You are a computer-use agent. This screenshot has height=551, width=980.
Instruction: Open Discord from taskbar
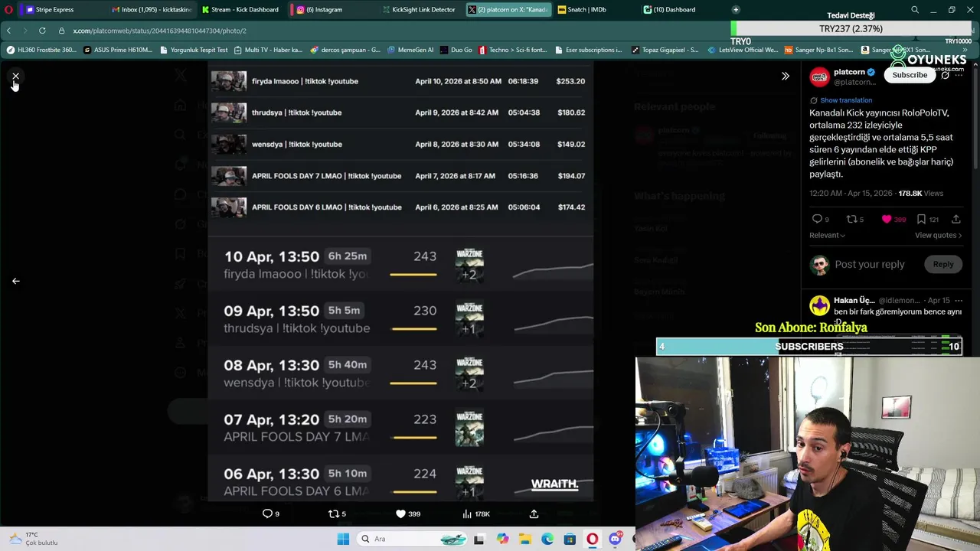coord(615,539)
